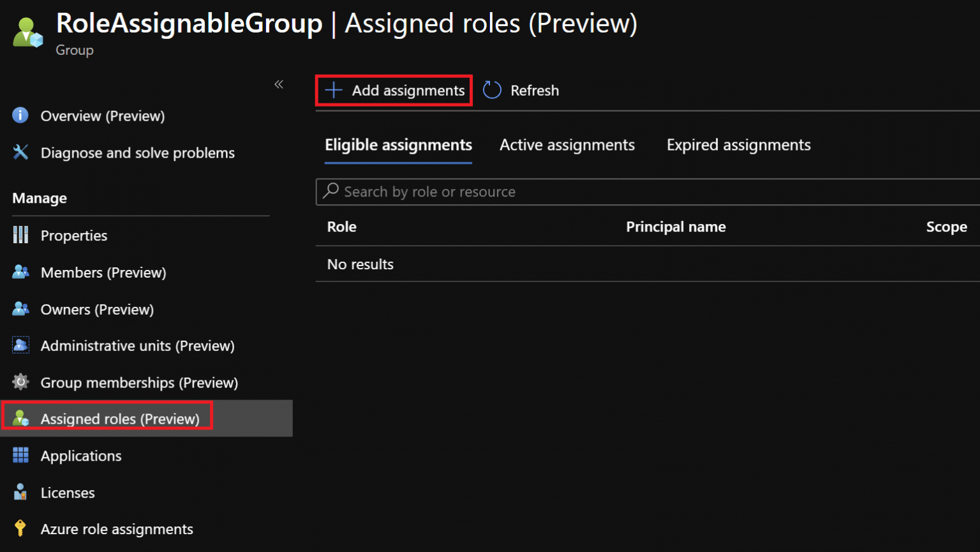
Task: Select the Assigned roles (Preview) icon
Action: 21,418
